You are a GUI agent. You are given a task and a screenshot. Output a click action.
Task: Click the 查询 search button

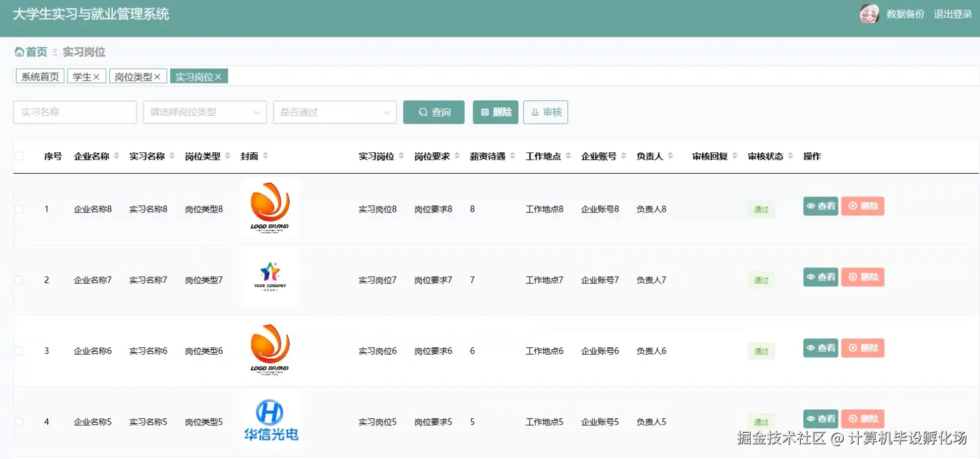[434, 112]
